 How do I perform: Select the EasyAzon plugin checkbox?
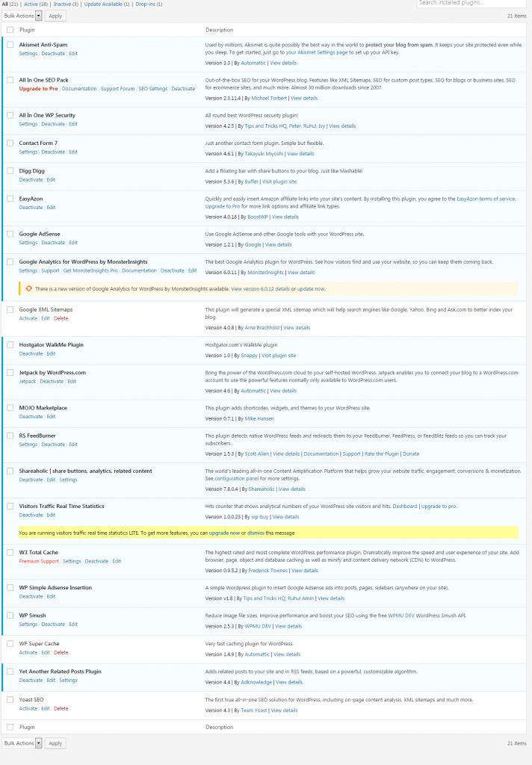click(x=10, y=199)
